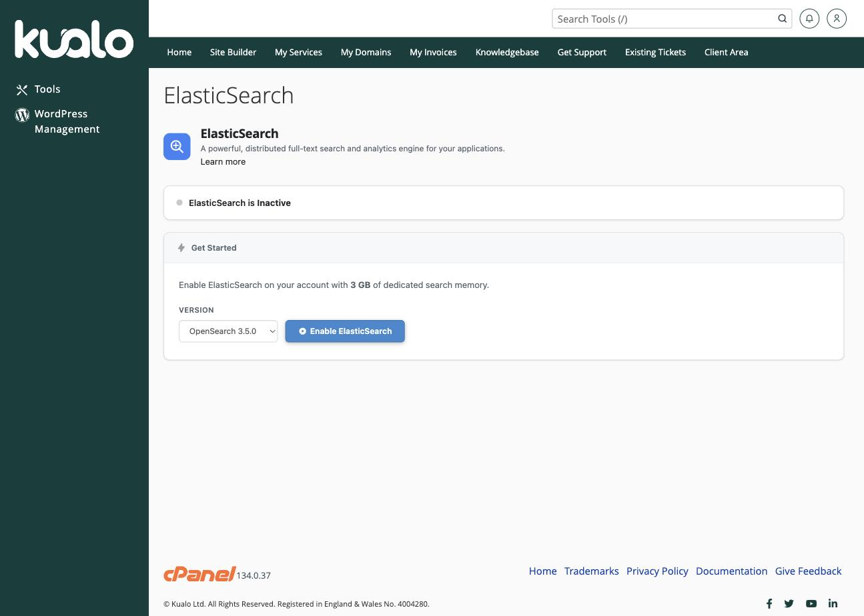This screenshot has width=864, height=616.
Task: Open Knowledgebase menu item
Action: (x=507, y=52)
